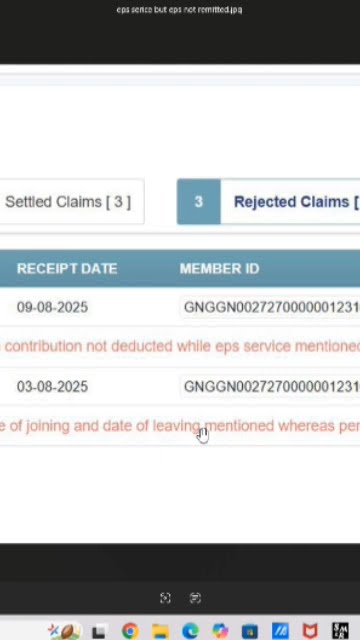
Task: Open the black-and-white app icon on the taskbar
Action: [x=340, y=631]
